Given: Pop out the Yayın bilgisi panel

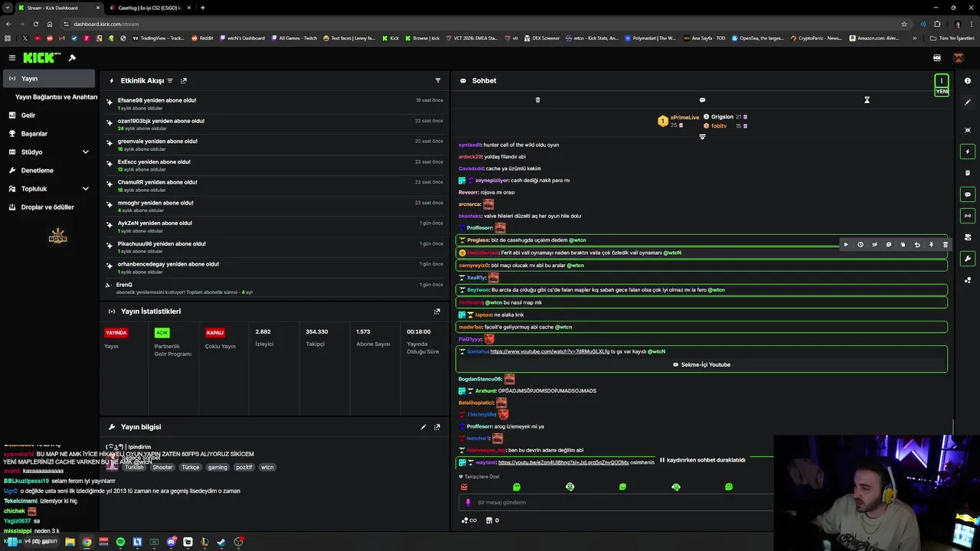Looking at the screenshot, I should pyautogui.click(x=437, y=427).
